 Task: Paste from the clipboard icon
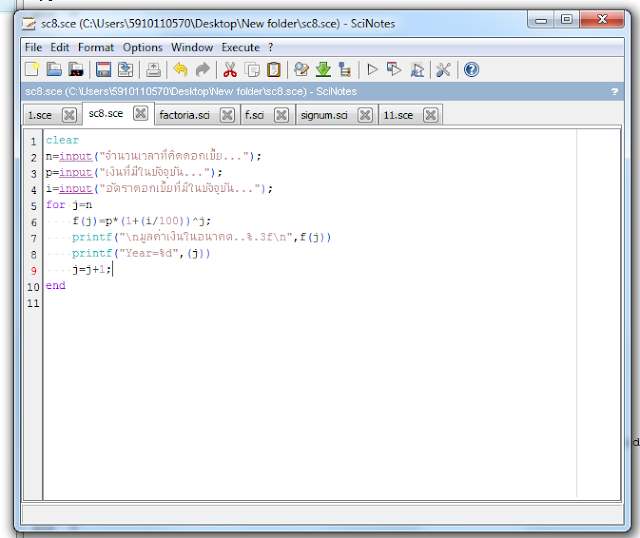coord(274,69)
